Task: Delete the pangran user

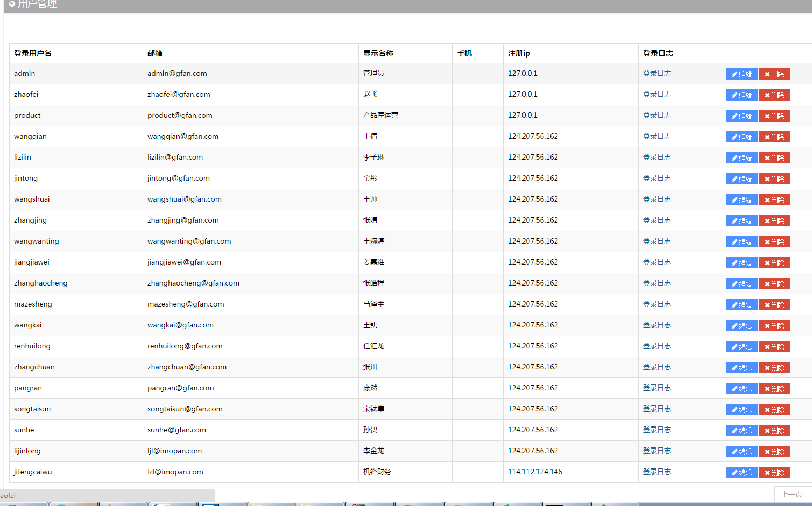Action: point(774,389)
